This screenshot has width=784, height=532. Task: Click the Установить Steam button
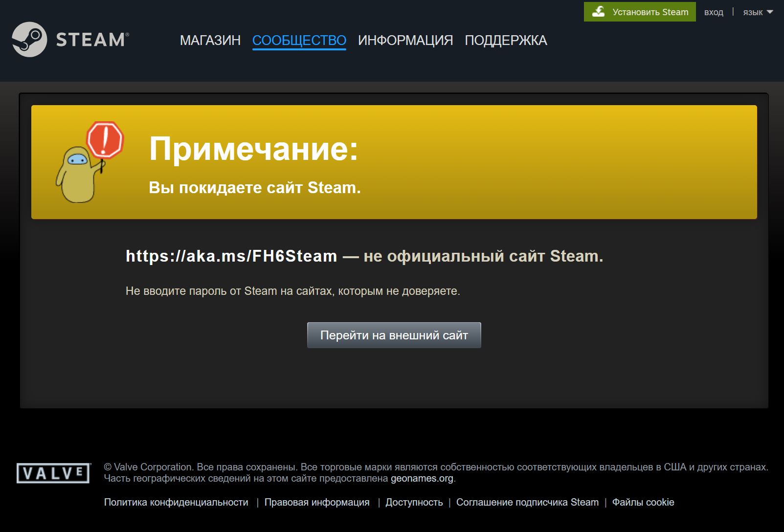click(640, 12)
